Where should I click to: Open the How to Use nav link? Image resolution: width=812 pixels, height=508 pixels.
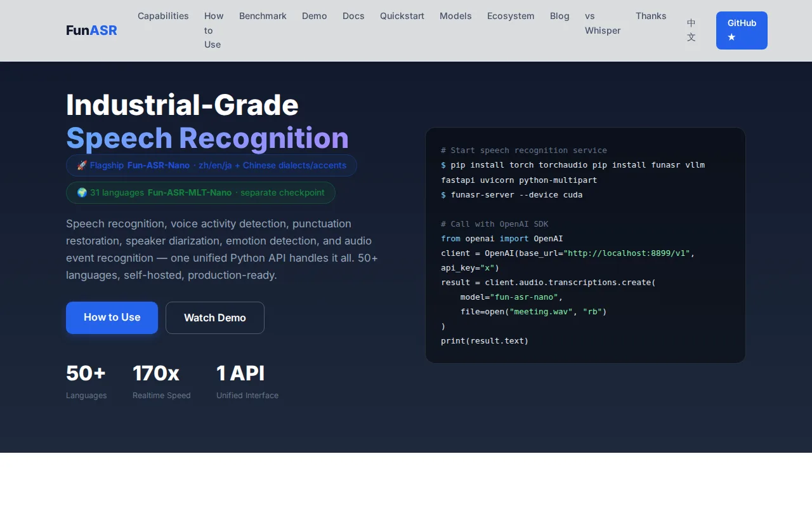pos(214,30)
